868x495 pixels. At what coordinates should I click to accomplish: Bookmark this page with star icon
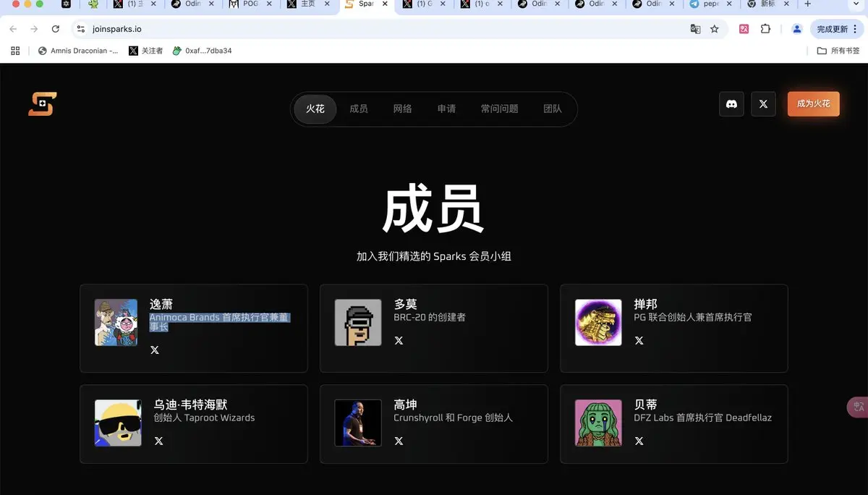715,29
